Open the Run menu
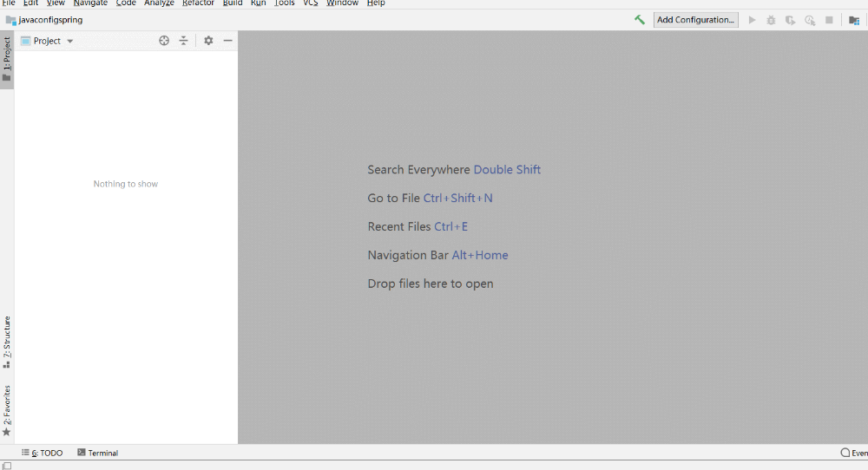The image size is (868, 470). [x=258, y=3]
